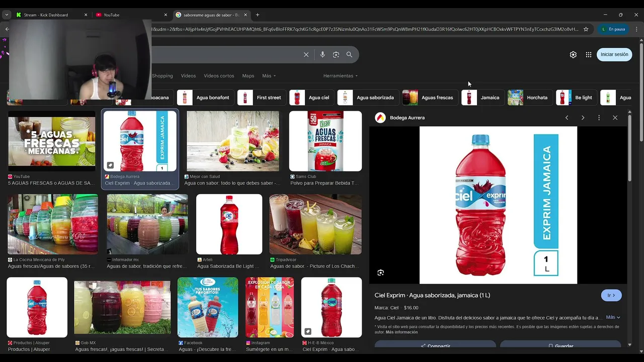The image size is (644, 362).
Task: Open the 5 Aguas Frescas Mexicanas YouTube thumbnail
Action: [52, 141]
